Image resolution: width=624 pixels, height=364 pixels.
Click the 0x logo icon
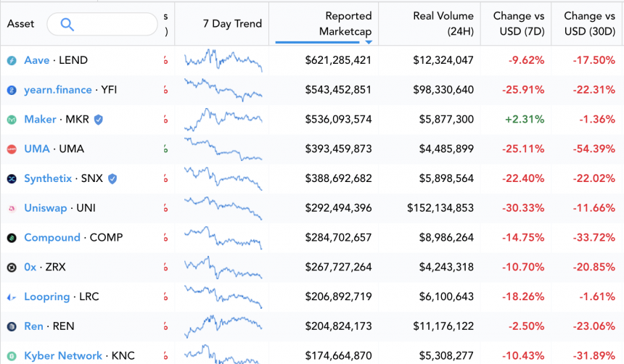coord(12,268)
